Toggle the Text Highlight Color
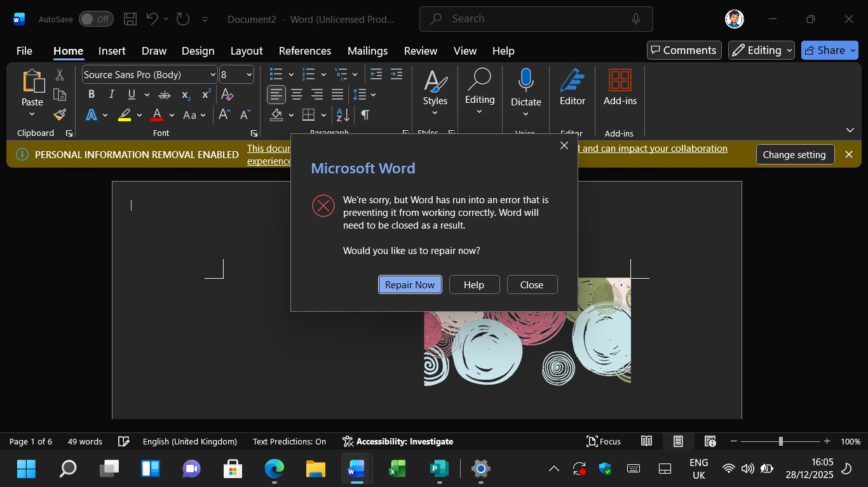Viewport: 868px width, 487px height. [125, 115]
